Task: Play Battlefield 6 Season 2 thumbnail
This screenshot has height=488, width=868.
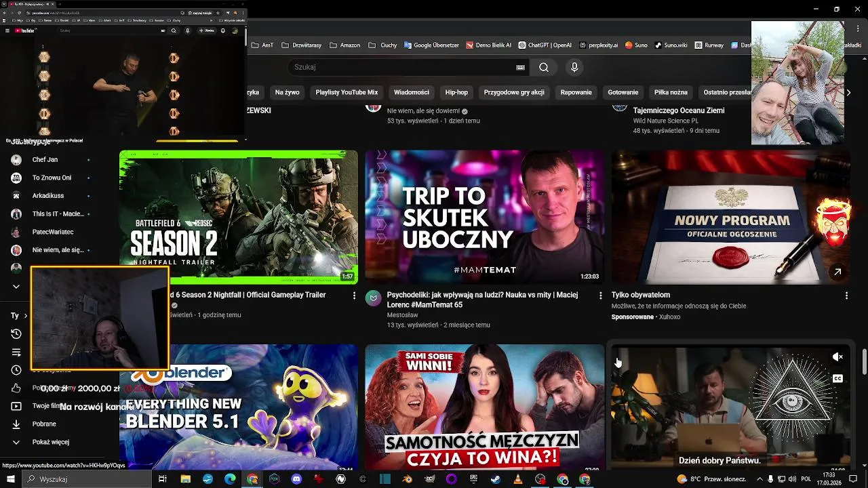Action: coord(239,217)
